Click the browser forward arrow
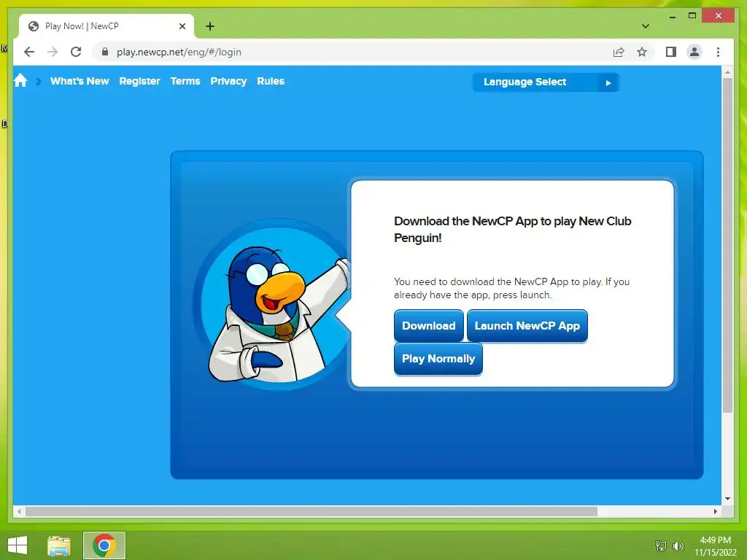Image resolution: width=747 pixels, height=560 pixels. (x=53, y=52)
